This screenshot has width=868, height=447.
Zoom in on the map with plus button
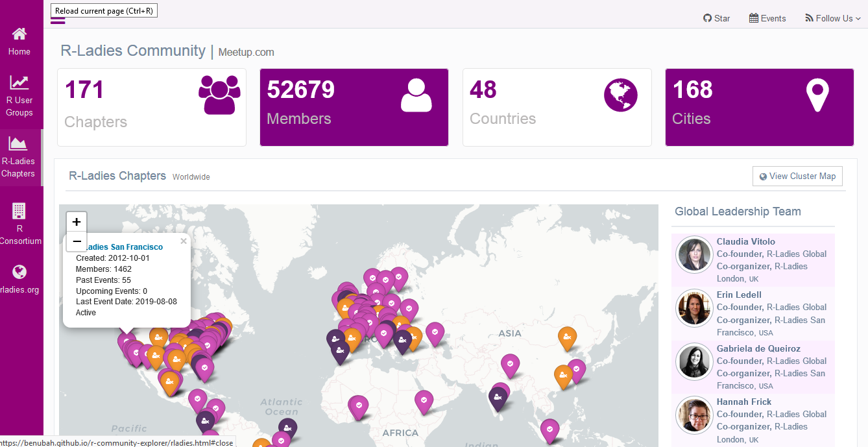(x=77, y=222)
